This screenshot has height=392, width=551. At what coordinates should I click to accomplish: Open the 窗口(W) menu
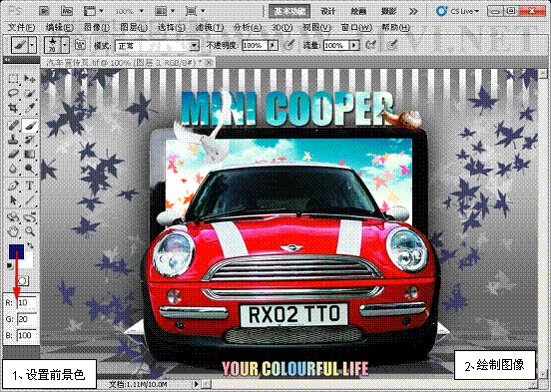[356, 27]
